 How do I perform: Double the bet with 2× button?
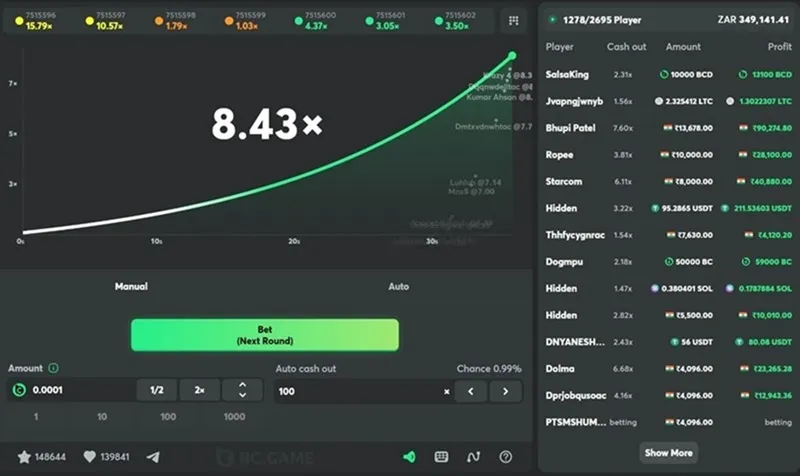click(199, 391)
